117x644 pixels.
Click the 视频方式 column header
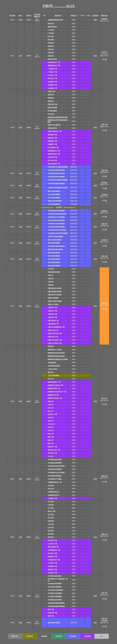(x=74, y=16)
